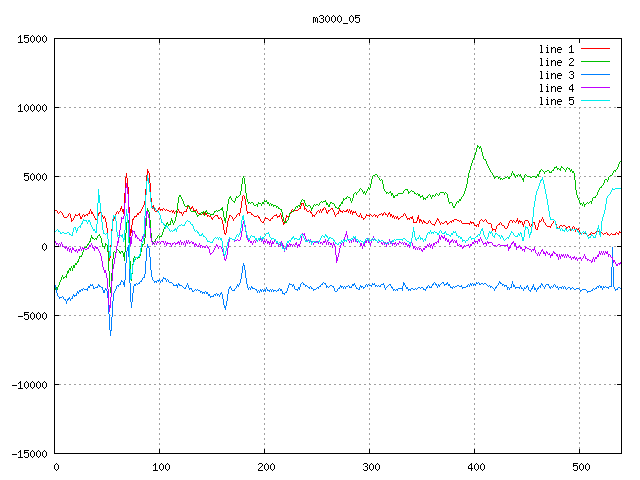The image size is (640, 480).
Task: Click the red line 1 legend sample
Action: (x=595, y=49)
